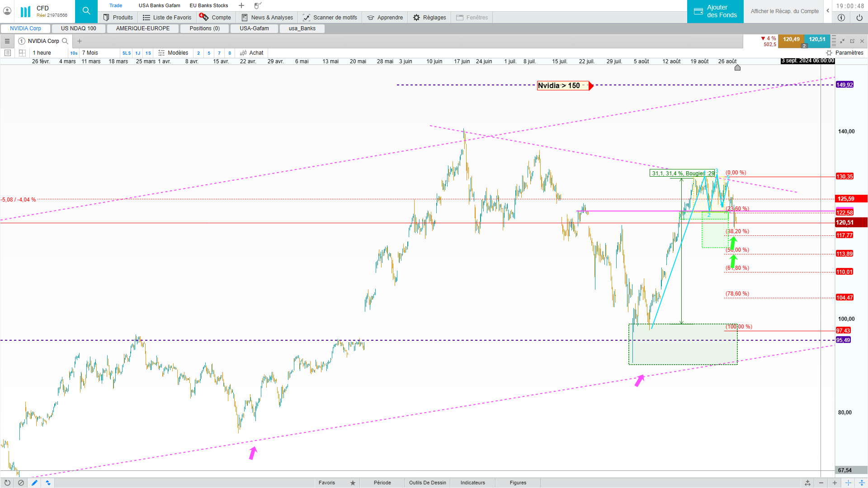Toggle the 1J quick timeframe button
868x488 pixels.
coord(138,53)
